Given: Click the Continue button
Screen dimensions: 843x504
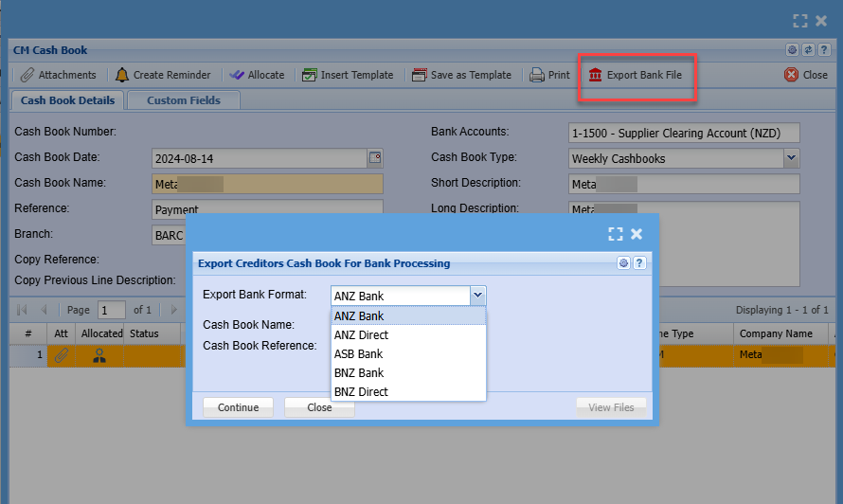Looking at the screenshot, I should [x=238, y=407].
